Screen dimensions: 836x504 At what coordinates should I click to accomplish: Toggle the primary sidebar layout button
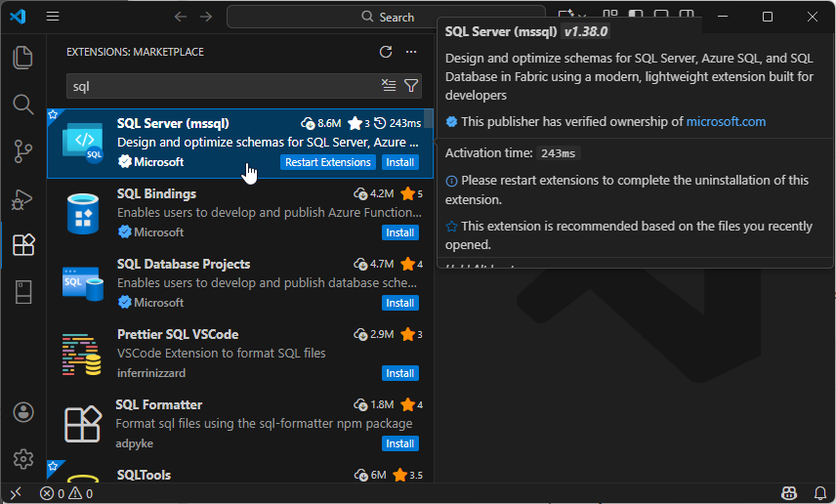click(x=636, y=17)
